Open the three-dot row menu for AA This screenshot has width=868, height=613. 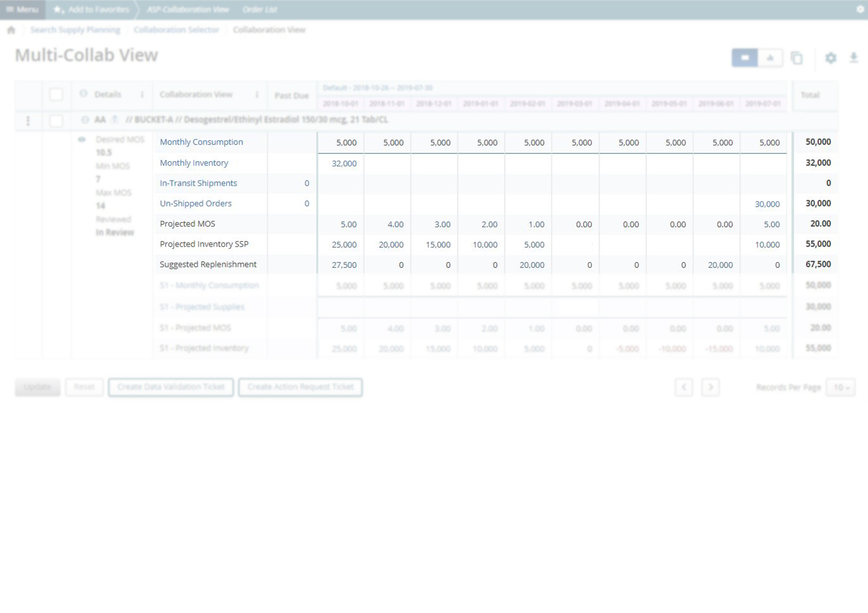(28, 120)
